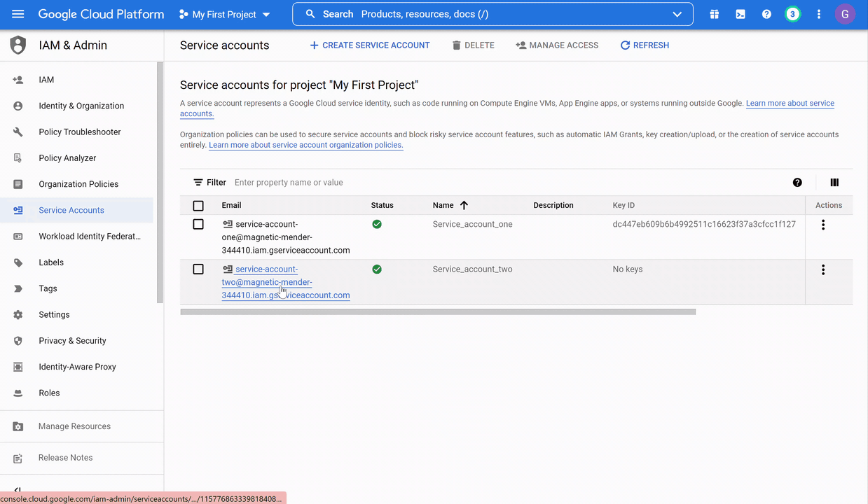Activate Cloud Shell terminal icon

(740, 14)
